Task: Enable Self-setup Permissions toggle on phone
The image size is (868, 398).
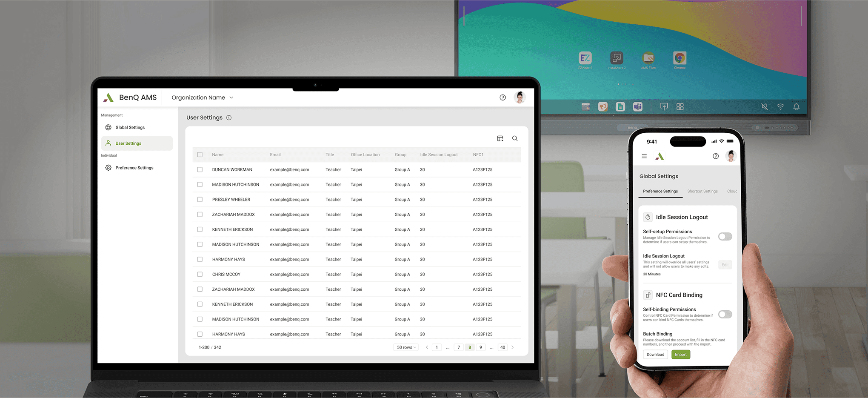Action: (725, 236)
